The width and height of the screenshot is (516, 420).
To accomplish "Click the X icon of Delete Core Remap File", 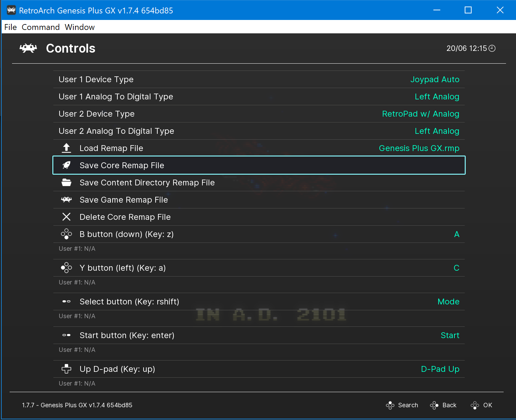I will (x=66, y=217).
